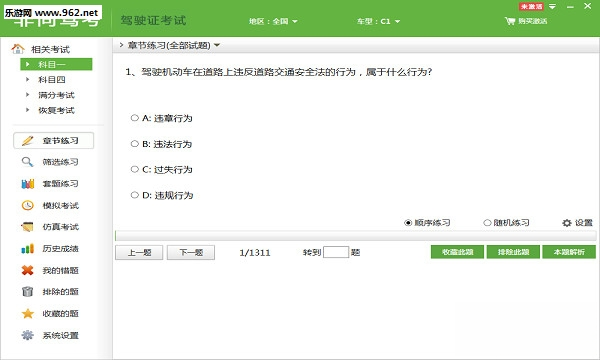
Task: Click the 转到 question number input field
Action: click(x=336, y=252)
